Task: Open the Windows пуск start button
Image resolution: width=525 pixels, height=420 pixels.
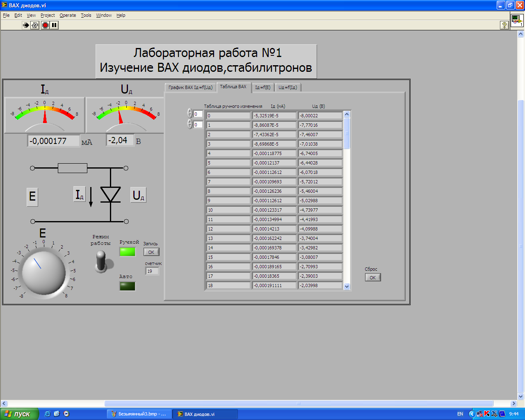Action: [x=19, y=414]
